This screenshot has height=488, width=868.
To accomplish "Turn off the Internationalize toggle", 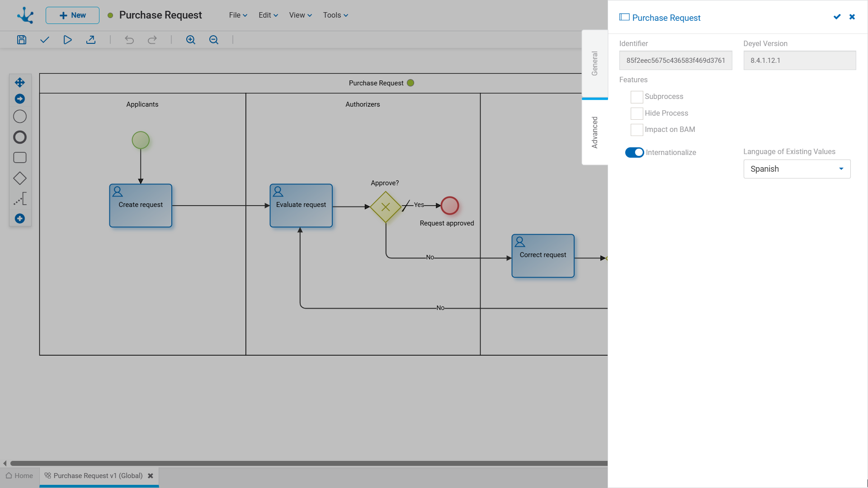I will (x=634, y=152).
